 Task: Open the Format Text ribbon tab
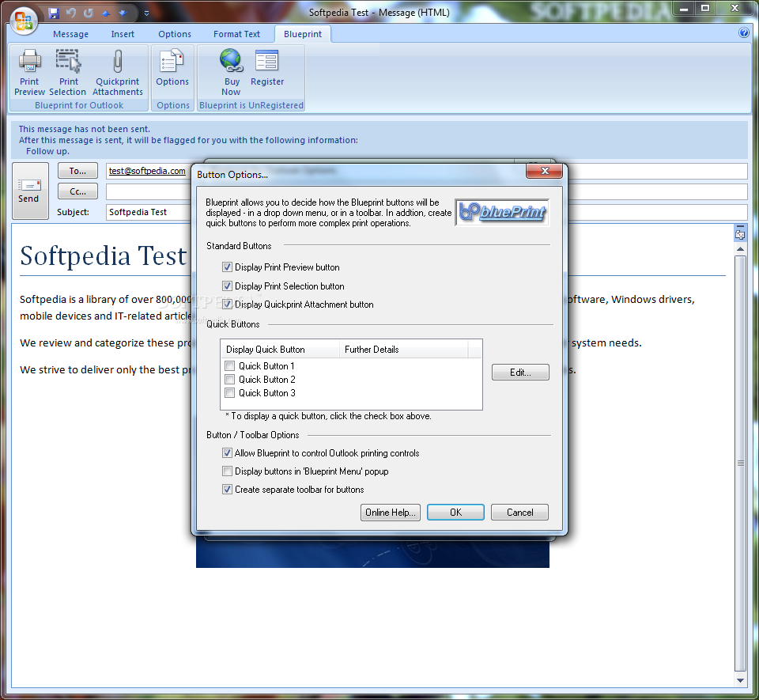[x=236, y=34]
